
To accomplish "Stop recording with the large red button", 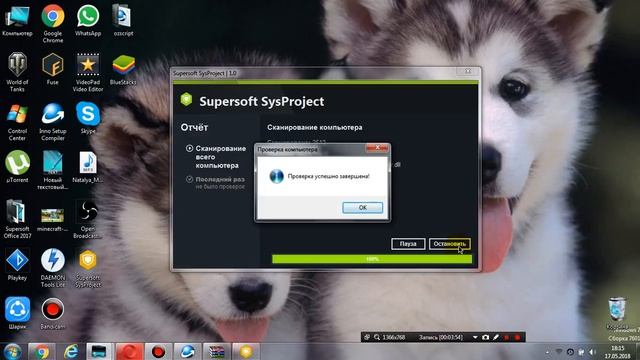I will pyautogui.click(x=517, y=338).
